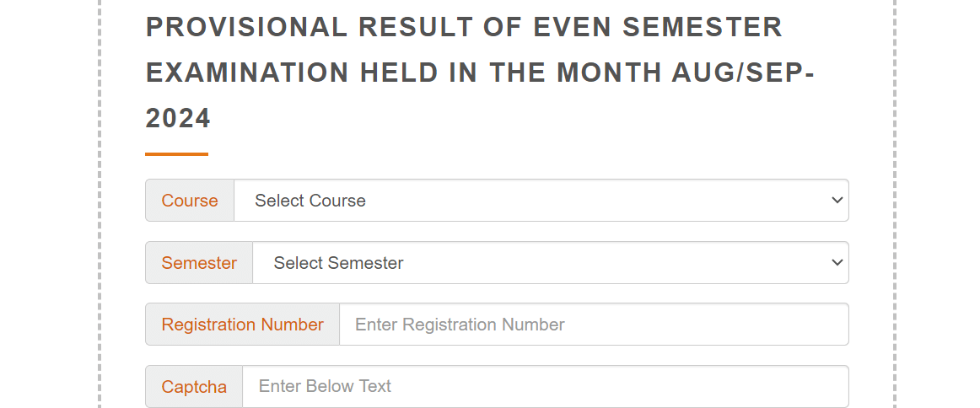Open the Select Semester dropdown
This screenshot has width=980, height=408.
(551, 263)
